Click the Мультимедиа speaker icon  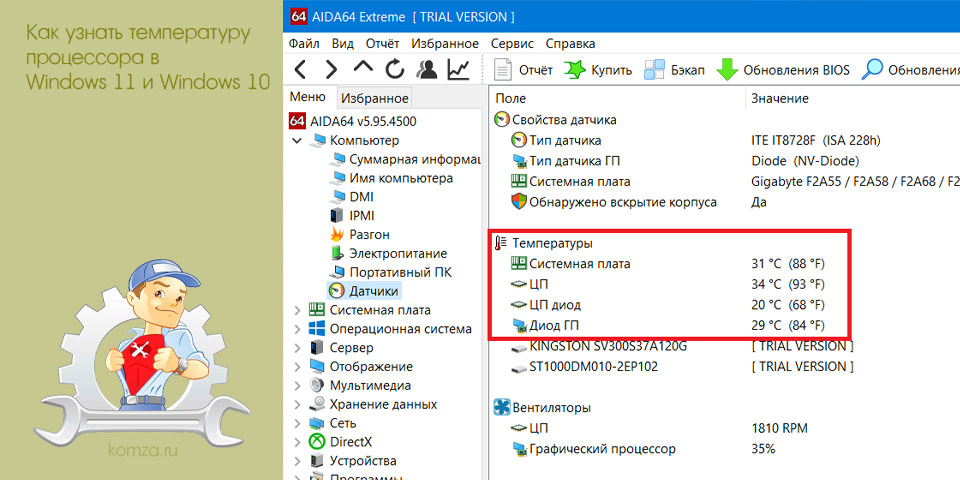tap(317, 386)
